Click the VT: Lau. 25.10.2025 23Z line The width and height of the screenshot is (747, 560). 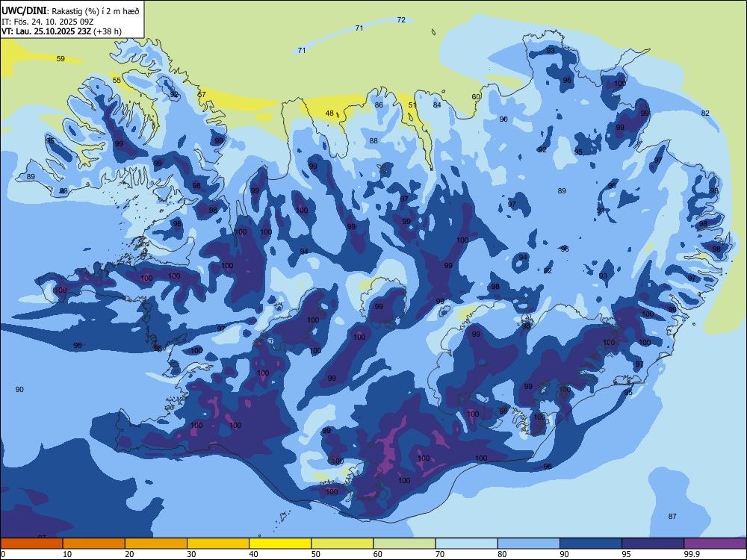pyautogui.click(x=61, y=31)
